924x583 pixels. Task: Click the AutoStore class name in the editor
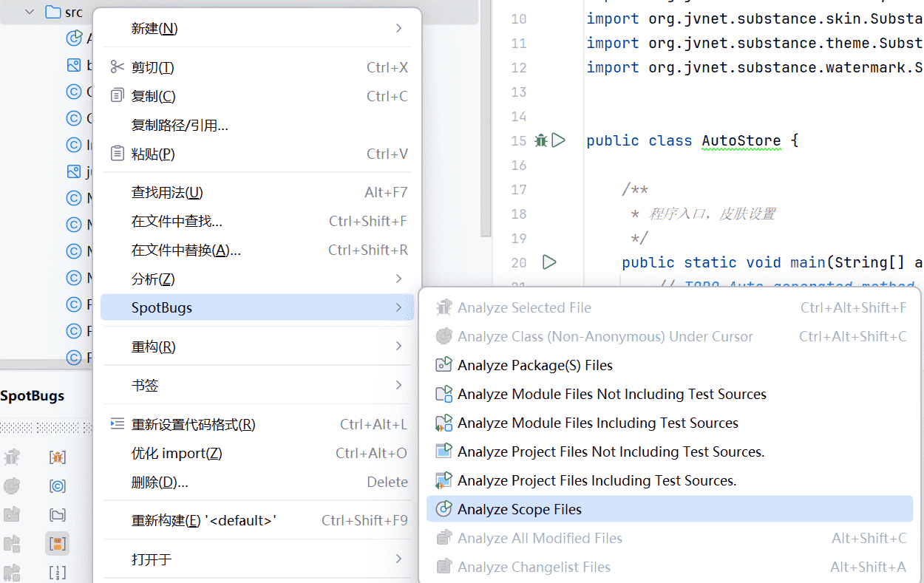[x=741, y=140]
